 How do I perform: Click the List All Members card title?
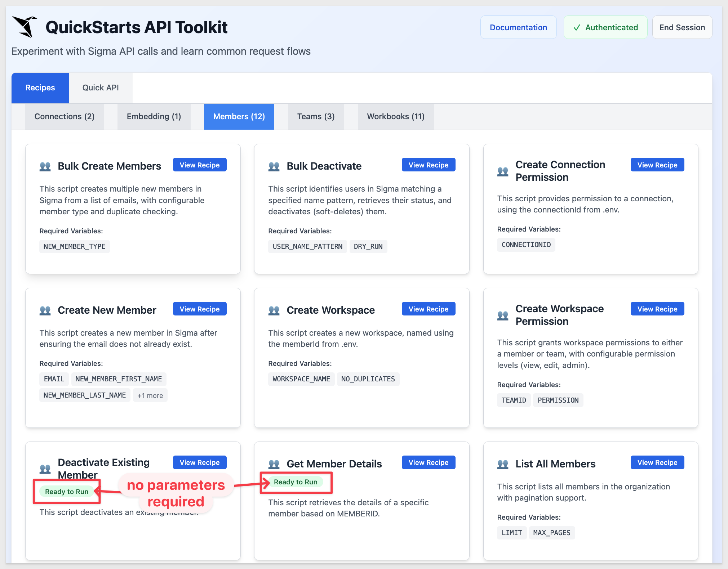[x=555, y=464]
